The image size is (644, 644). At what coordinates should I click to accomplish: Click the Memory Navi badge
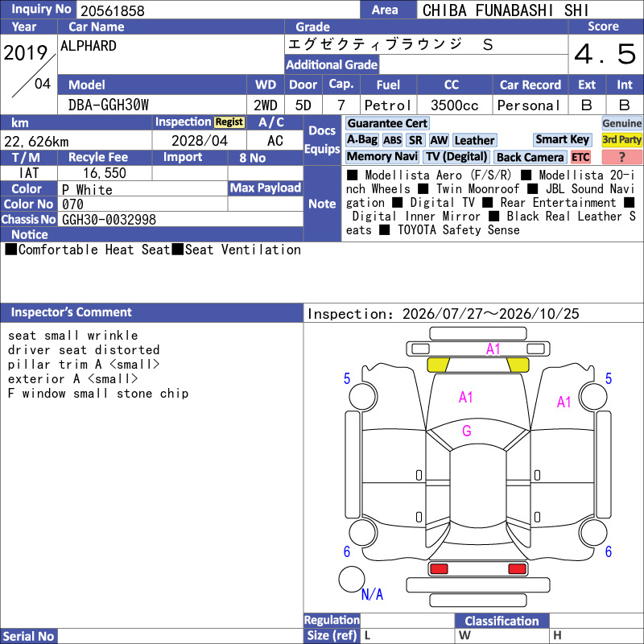[382, 156]
